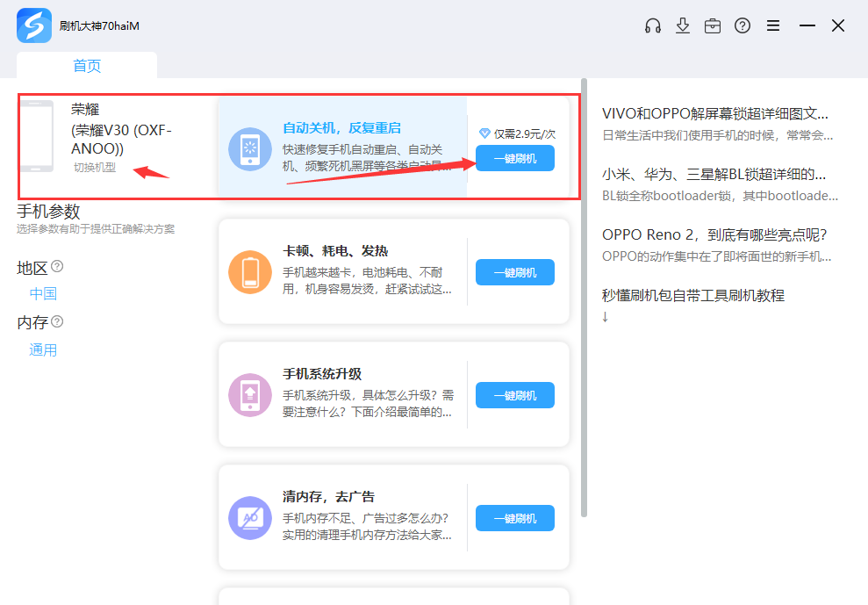The width and height of the screenshot is (868, 605).
Task: Click help icon next to 内存
Action: [x=57, y=321]
